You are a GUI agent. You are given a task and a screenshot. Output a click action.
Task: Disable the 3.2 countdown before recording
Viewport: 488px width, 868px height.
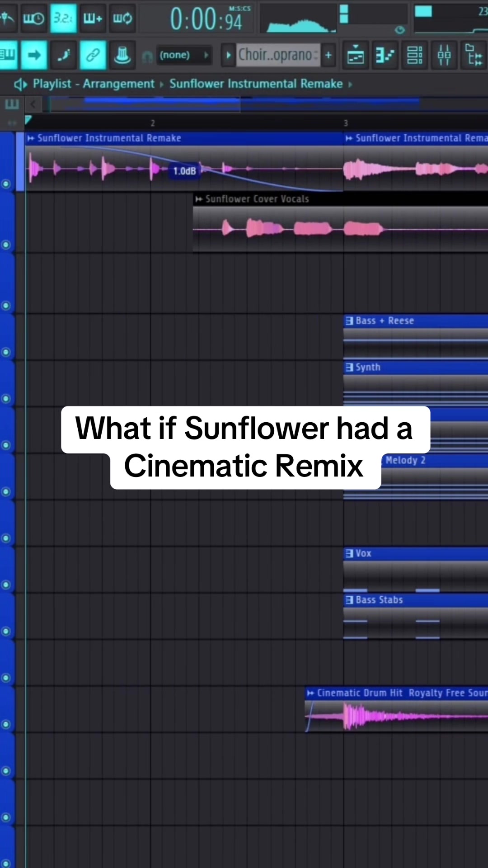pyautogui.click(x=63, y=18)
